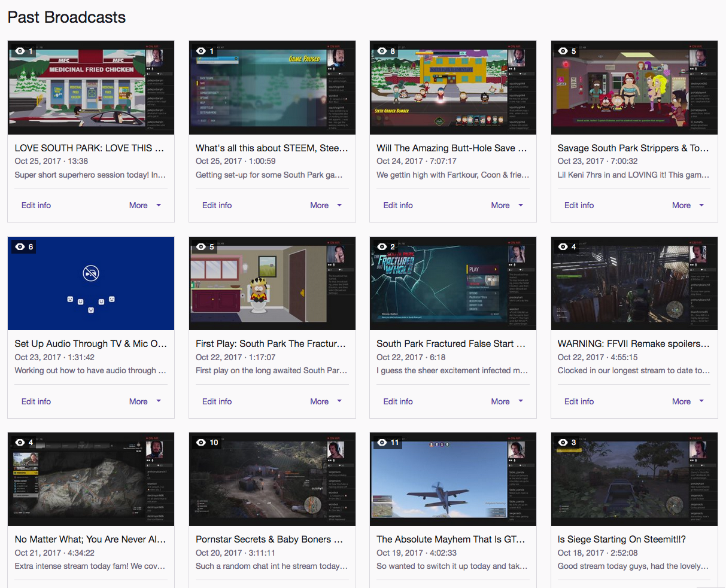Image resolution: width=726 pixels, height=588 pixels.
Task: Open the Fractured But Whole menu thumbnail
Action: pos(453,284)
